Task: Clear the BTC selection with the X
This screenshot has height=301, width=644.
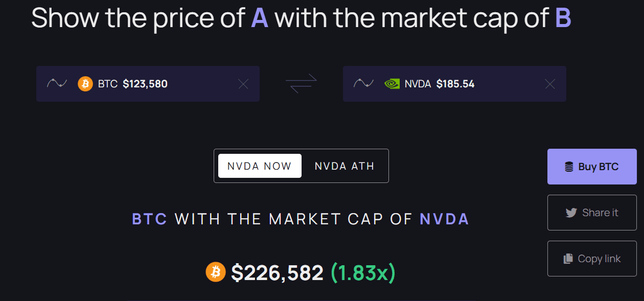Action: click(243, 84)
